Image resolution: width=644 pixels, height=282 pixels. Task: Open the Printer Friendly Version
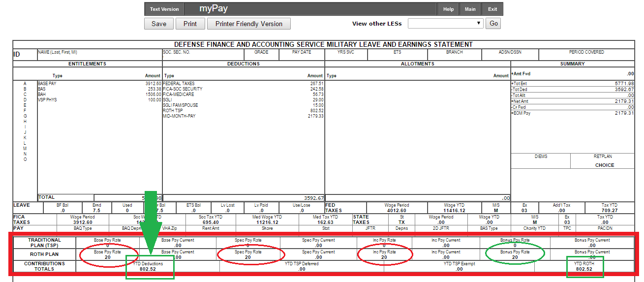pyautogui.click(x=249, y=24)
